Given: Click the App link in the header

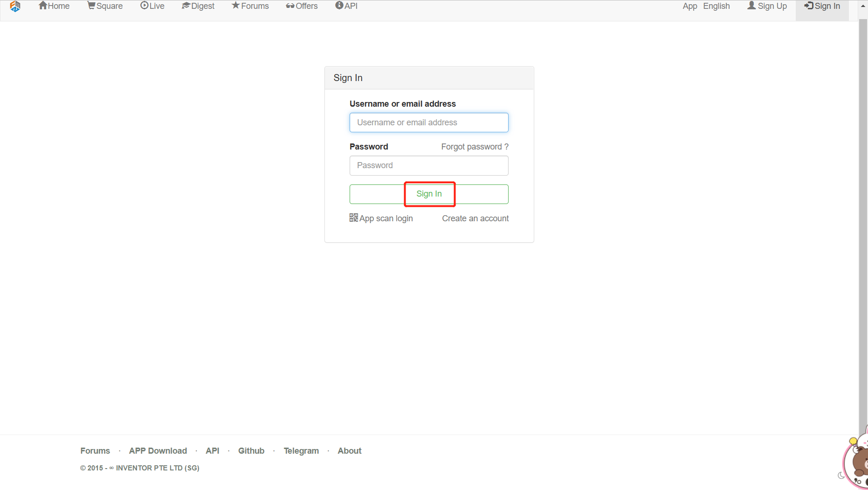Looking at the screenshot, I should click(690, 6).
